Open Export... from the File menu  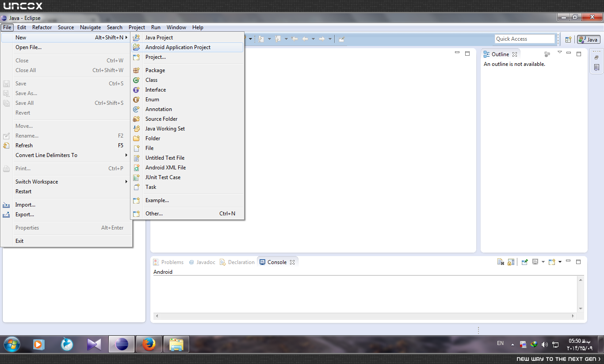66,215
